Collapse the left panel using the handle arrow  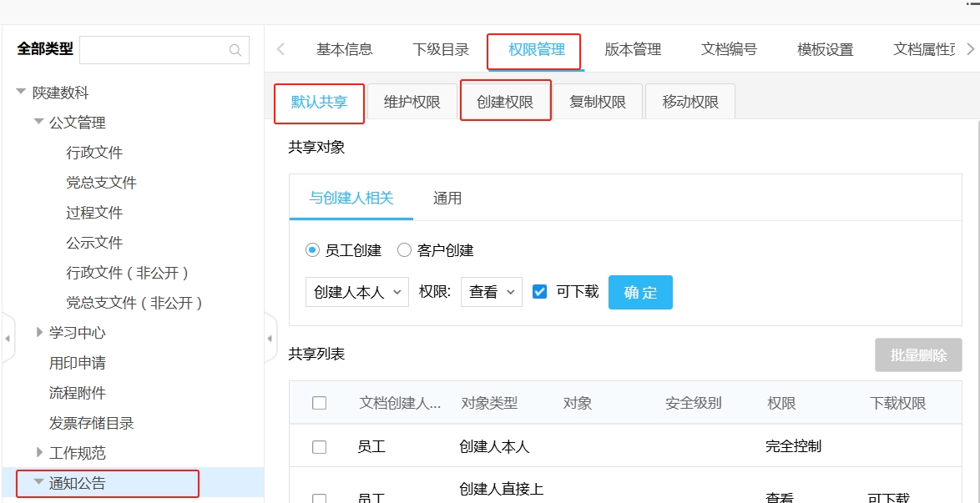[x=8, y=339]
